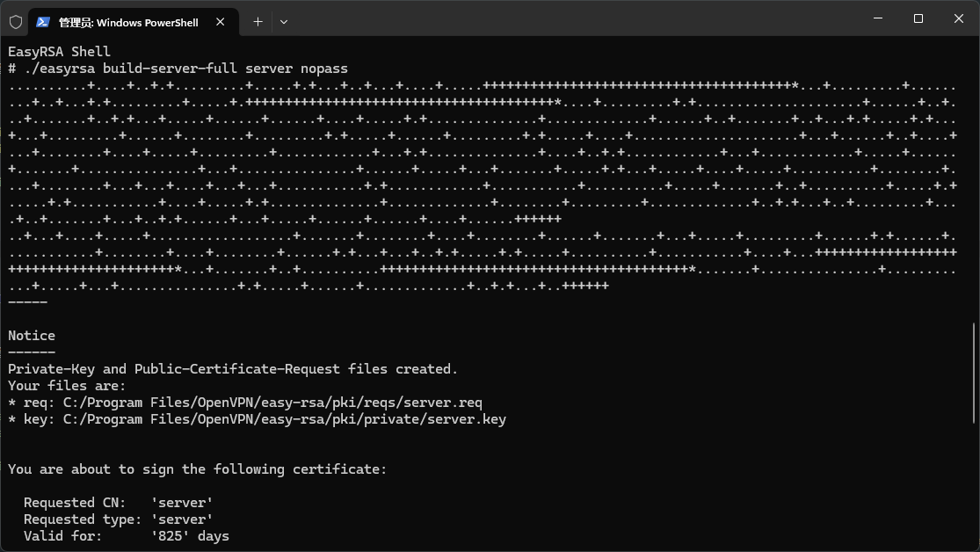Minimize the terminal window
The width and height of the screenshot is (980, 552).
point(878,18)
